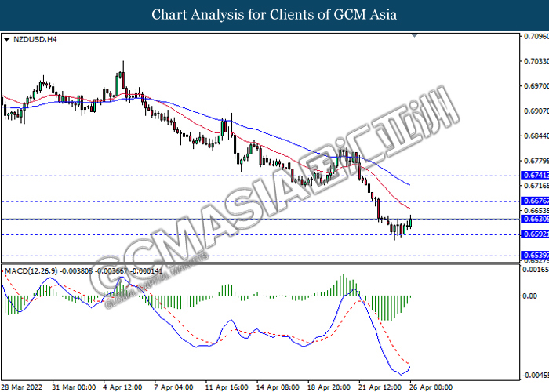
Task: Click the chart shift triangle marker at top
Action: (x=415, y=35)
